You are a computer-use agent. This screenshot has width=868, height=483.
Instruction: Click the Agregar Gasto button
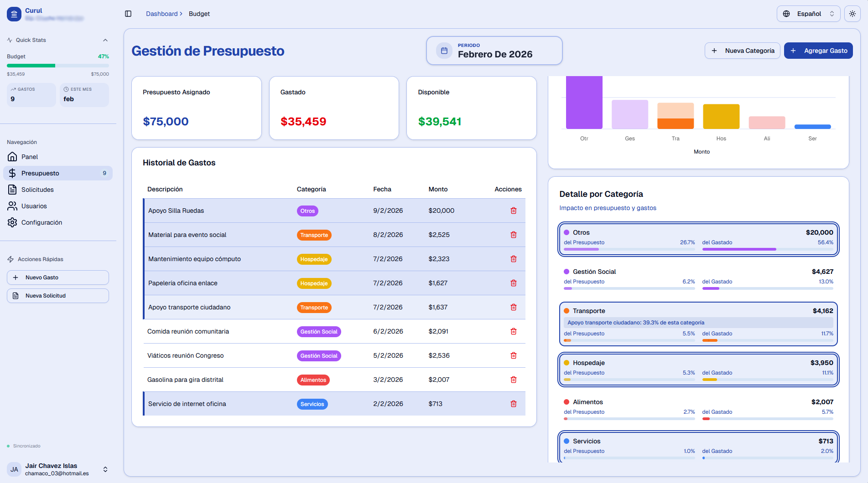pos(818,51)
